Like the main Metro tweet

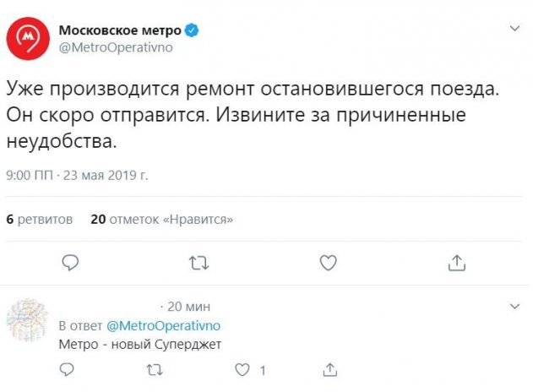click(x=328, y=264)
